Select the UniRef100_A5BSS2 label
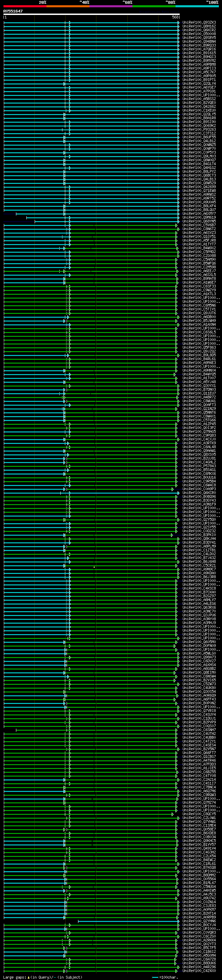222x980 pixels. click(x=199, y=99)
